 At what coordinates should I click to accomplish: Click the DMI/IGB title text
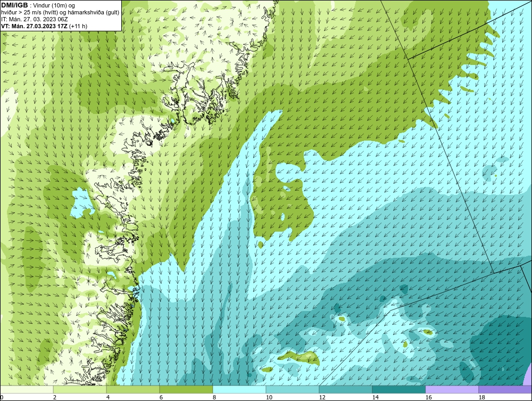pos(14,5)
